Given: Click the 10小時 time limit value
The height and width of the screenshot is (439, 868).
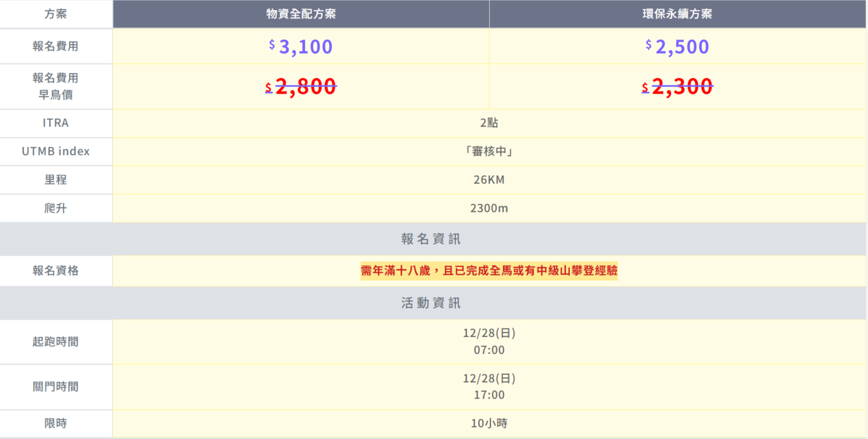Looking at the screenshot, I should (489, 424).
